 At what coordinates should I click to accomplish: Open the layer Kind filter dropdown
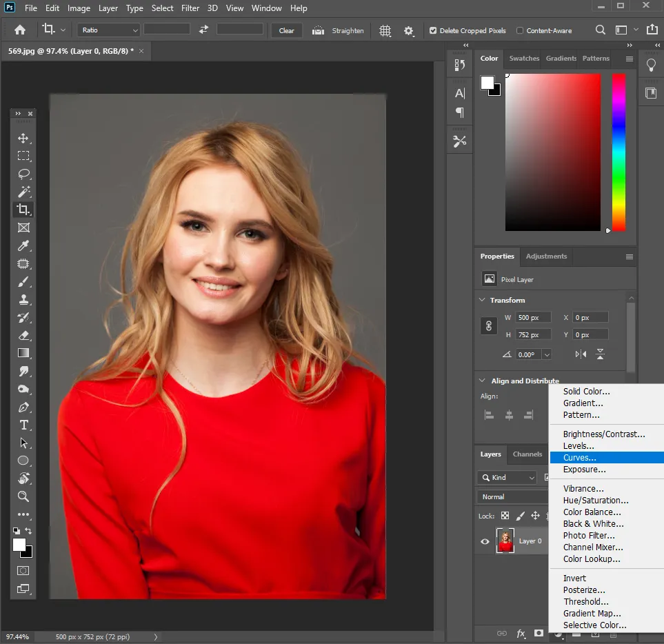tap(507, 478)
